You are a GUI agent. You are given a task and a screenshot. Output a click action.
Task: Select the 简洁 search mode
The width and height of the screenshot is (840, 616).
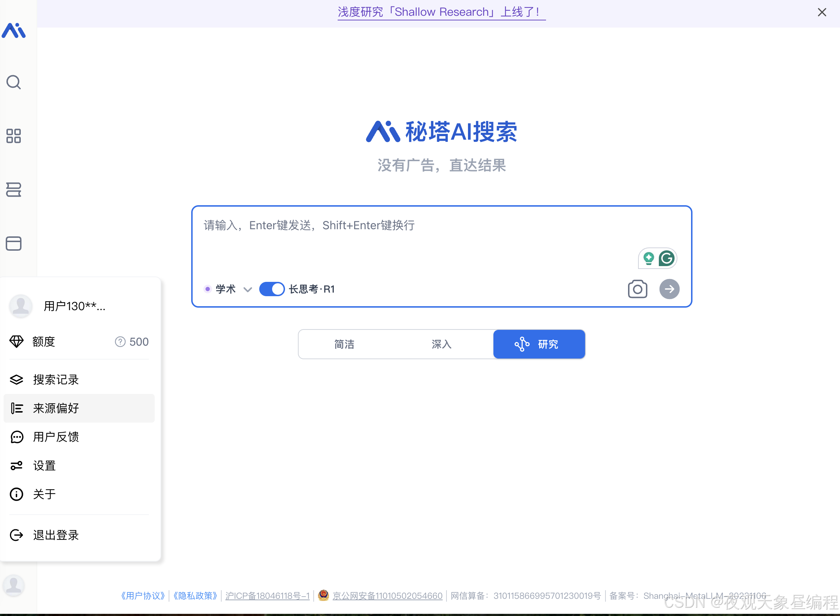point(344,344)
